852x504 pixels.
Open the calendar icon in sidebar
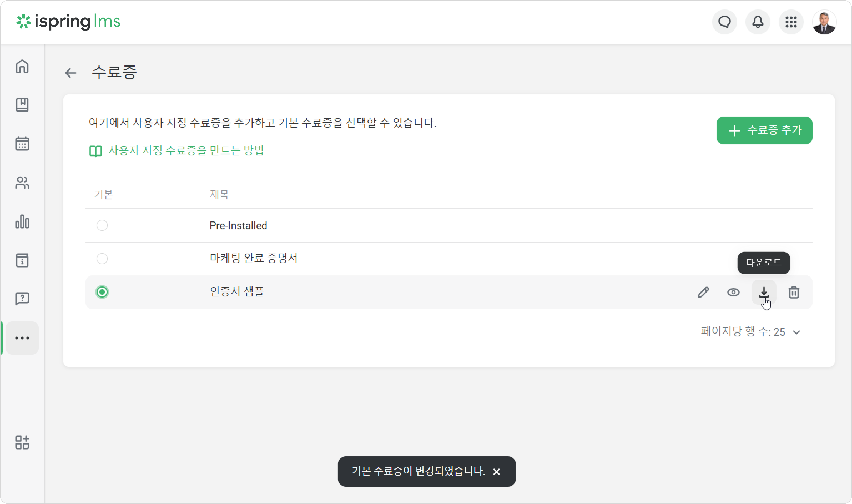click(x=22, y=144)
